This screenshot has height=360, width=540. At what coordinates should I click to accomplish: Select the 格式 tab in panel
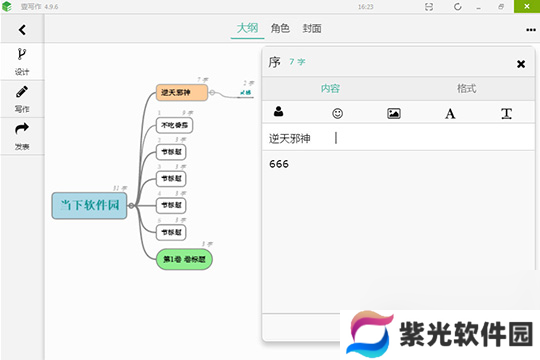point(467,89)
